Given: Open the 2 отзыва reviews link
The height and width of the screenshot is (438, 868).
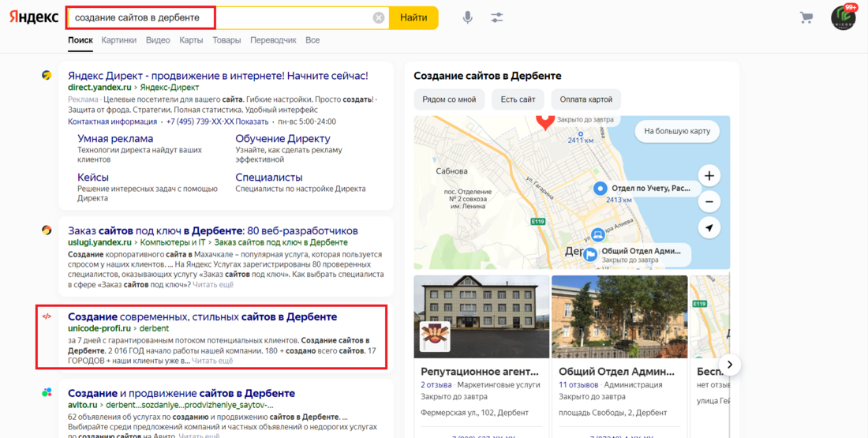Looking at the screenshot, I should tap(436, 385).
